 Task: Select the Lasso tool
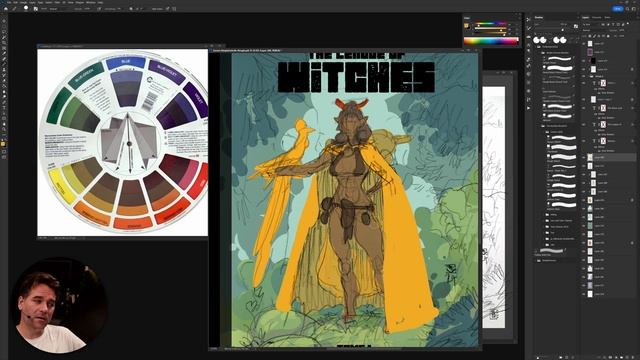(4, 31)
